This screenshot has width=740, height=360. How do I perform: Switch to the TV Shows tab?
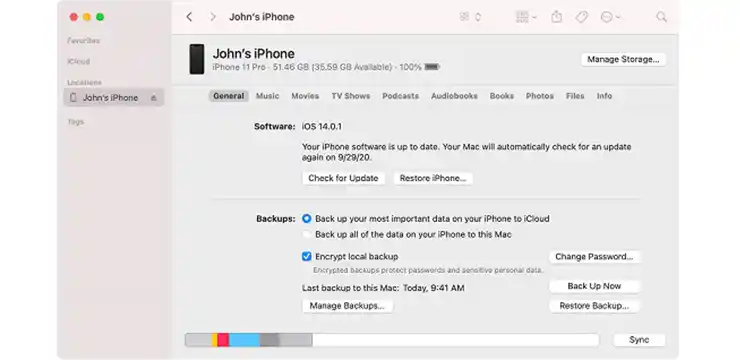(351, 96)
